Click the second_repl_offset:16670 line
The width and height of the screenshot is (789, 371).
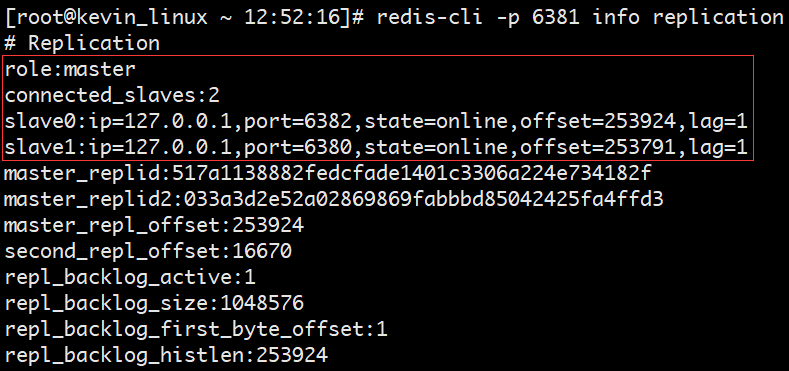(x=148, y=251)
